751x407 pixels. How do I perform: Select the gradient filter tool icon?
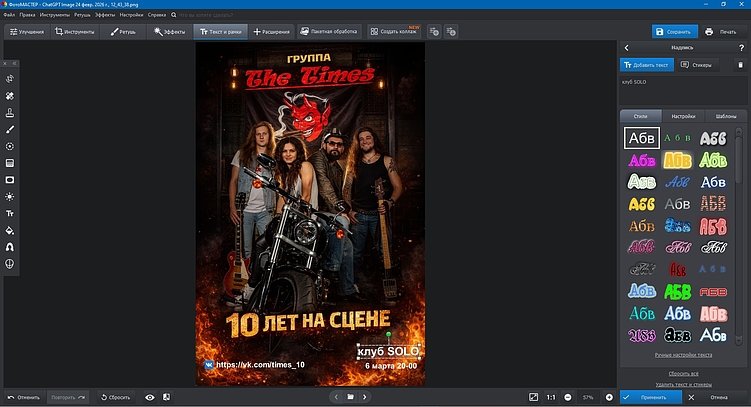coord(10,163)
